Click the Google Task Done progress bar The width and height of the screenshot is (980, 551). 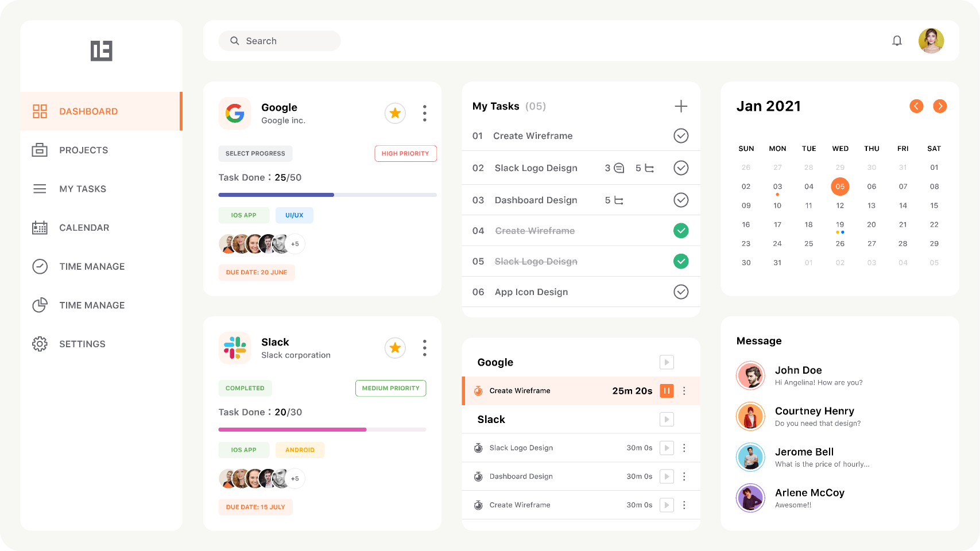click(327, 195)
